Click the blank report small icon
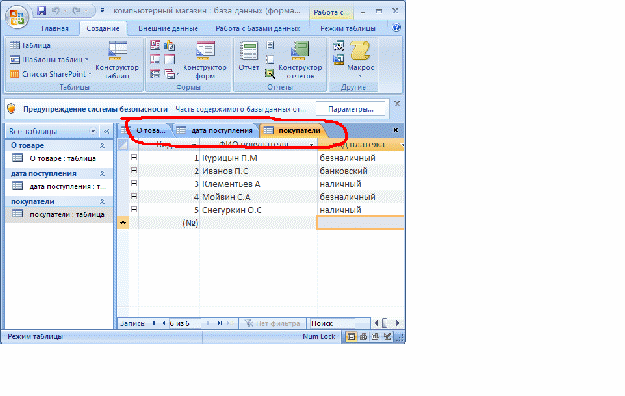Screen dimensions: 625x396 click(270, 59)
